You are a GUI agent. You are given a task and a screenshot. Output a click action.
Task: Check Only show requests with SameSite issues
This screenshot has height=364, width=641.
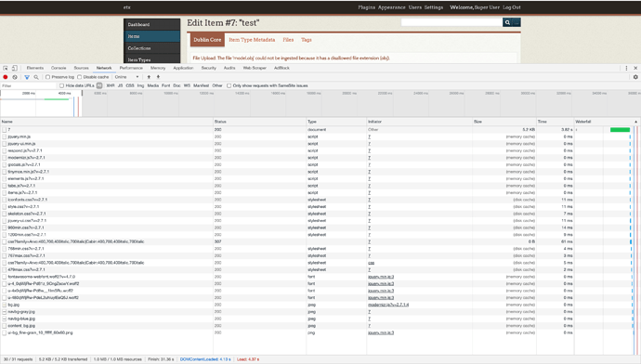tap(229, 85)
